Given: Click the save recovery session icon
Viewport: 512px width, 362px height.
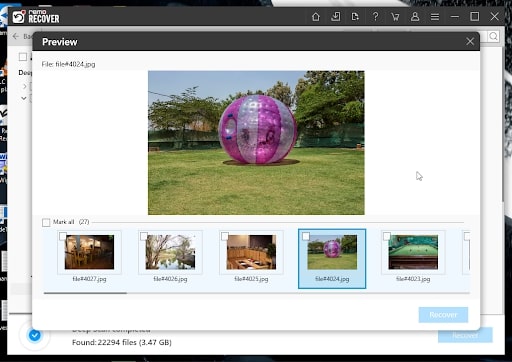Looking at the screenshot, I should coord(336,16).
